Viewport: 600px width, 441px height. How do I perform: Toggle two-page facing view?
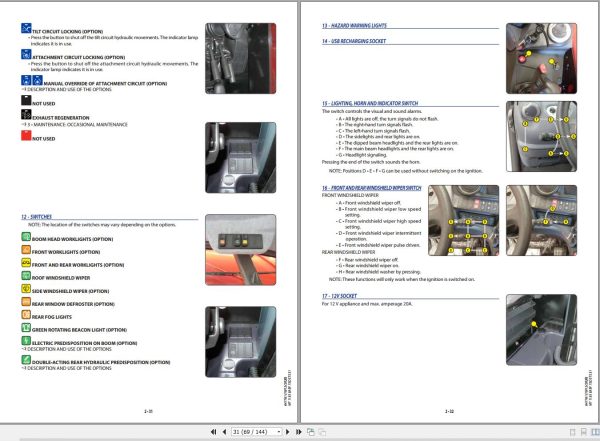click(x=595, y=432)
